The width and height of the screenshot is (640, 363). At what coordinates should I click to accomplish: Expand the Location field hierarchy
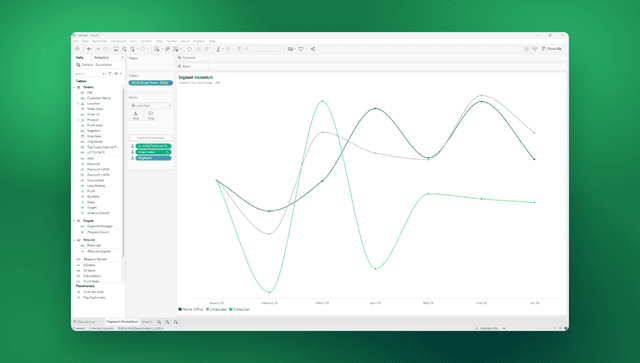point(78,104)
